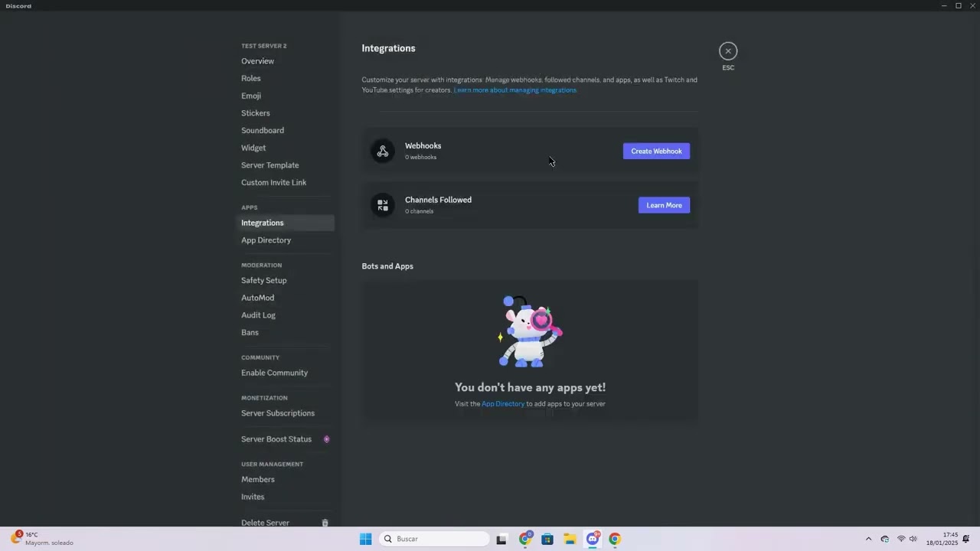This screenshot has height=551, width=980.
Task: Open the second Chrome icon in taskbar
Action: [615, 539]
